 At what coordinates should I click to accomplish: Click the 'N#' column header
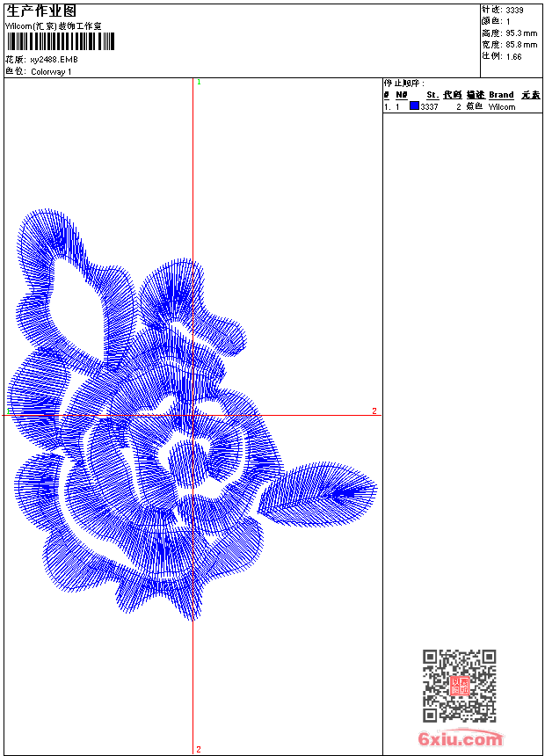pos(401,95)
